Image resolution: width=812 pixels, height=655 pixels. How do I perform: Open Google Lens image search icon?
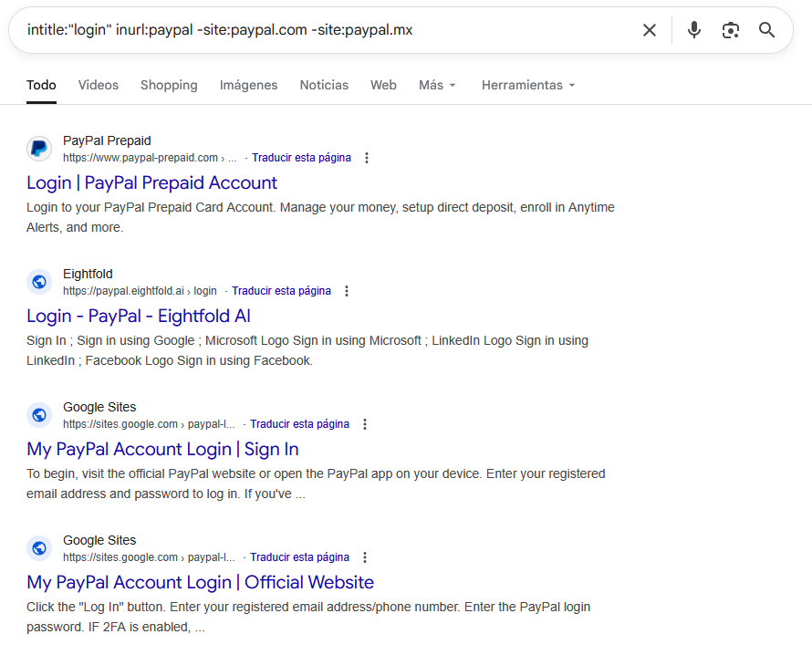pyautogui.click(x=730, y=30)
